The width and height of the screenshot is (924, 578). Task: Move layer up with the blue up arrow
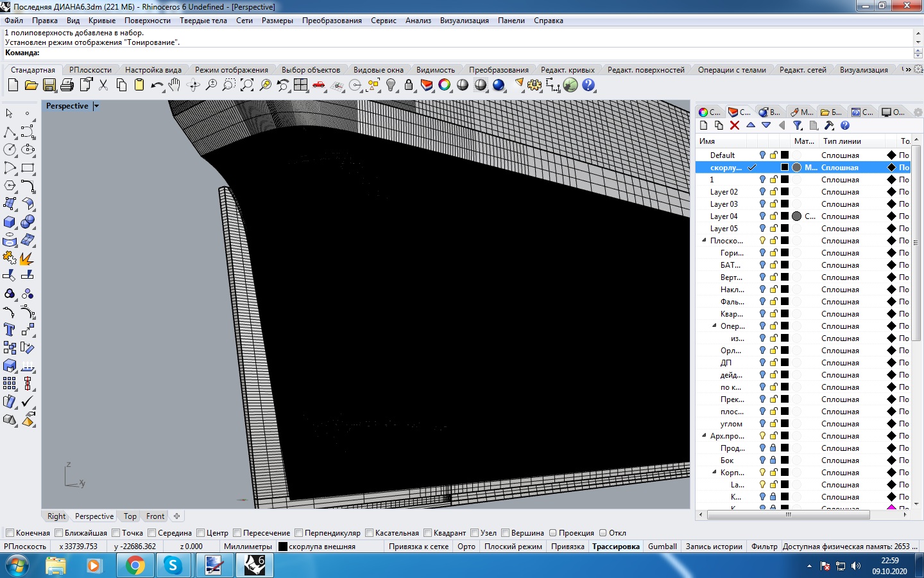(751, 125)
